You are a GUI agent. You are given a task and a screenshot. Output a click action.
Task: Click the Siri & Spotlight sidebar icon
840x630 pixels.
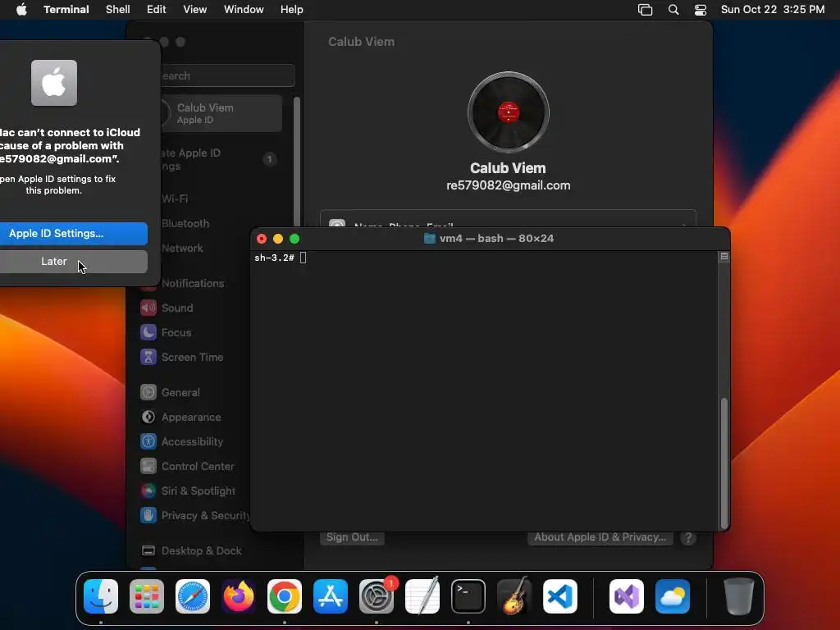tap(148, 491)
